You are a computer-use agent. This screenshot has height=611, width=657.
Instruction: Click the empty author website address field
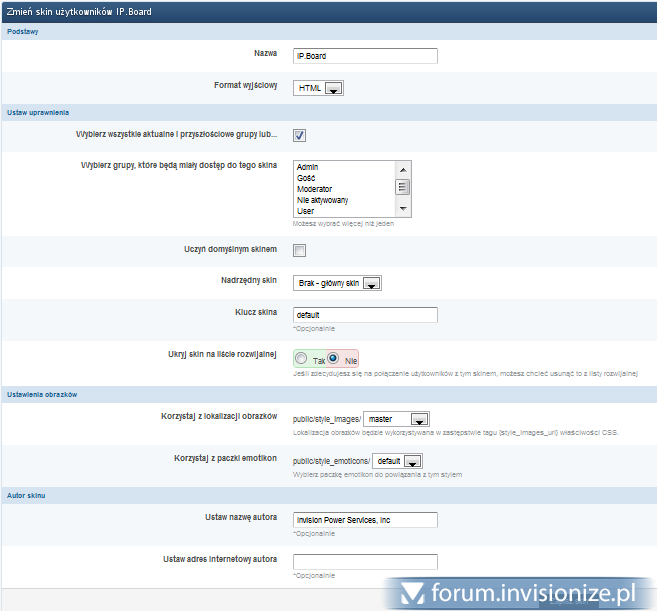[365, 561]
